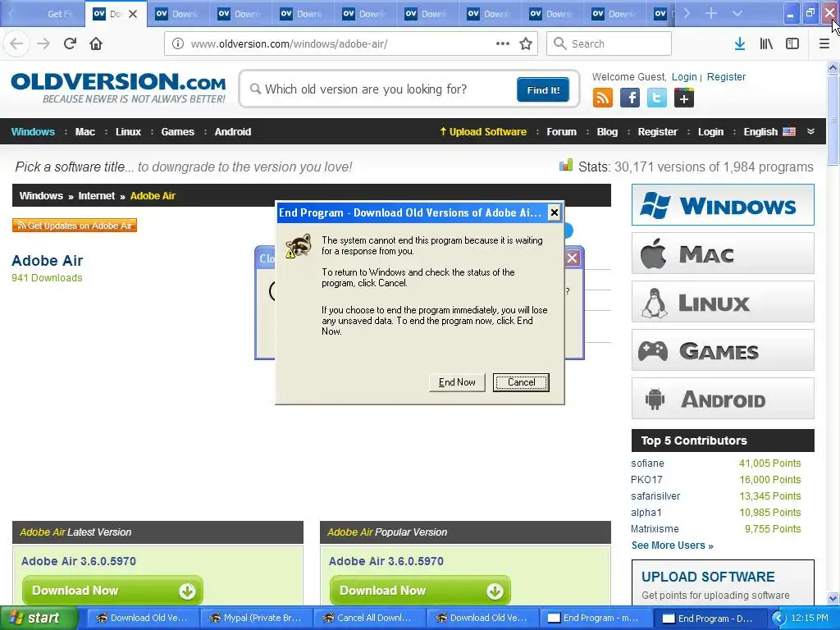Open the Forum nav item
Screen dimensions: 840x630
tap(561, 132)
